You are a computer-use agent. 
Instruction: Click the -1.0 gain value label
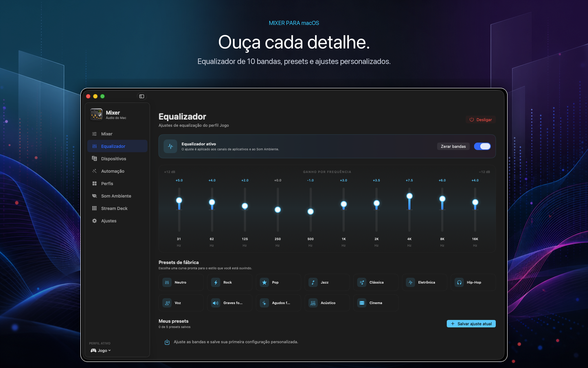(311, 180)
